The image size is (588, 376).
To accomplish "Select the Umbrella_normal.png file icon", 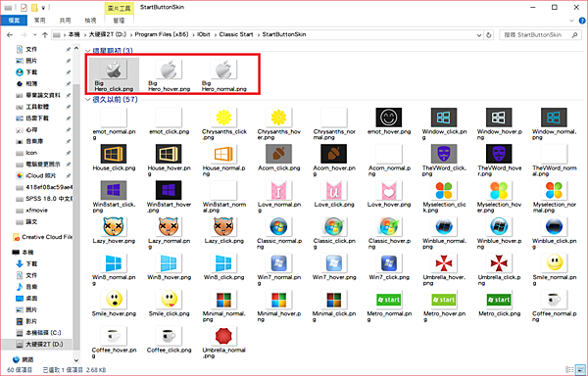I will (x=223, y=335).
